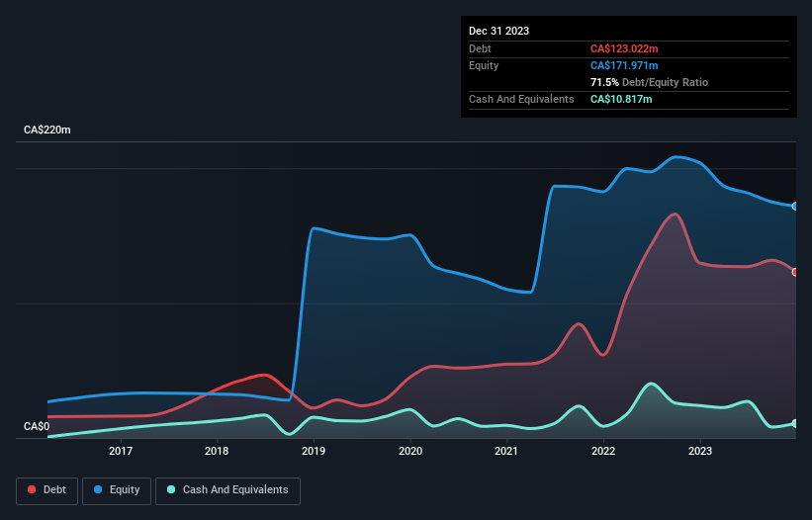The height and width of the screenshot is (520, 812).
Task: Click the red Debt end-point marker
Action: click(795, 272)
